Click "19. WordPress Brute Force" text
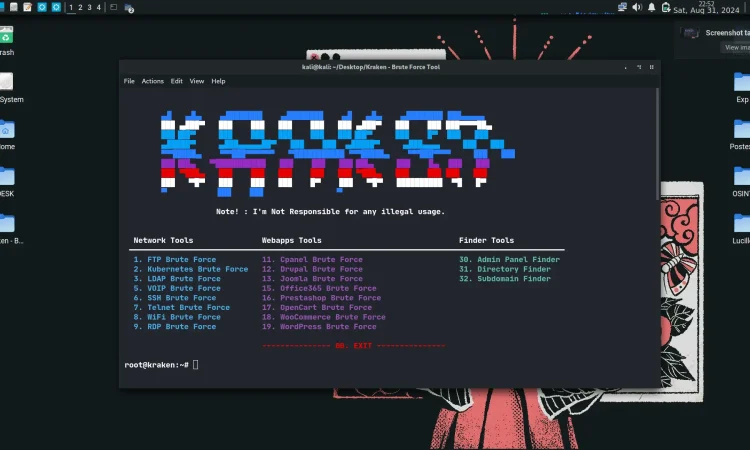The width and height of the screenshot is (750, 450). [319, 327]
